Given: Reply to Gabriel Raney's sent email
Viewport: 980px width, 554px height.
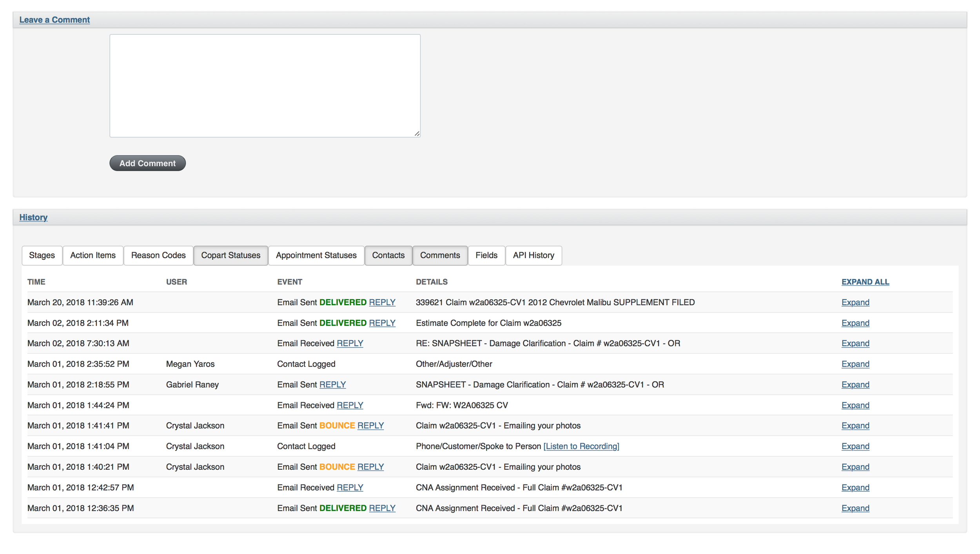Looking at the screenshot, I should pos(332,385).
